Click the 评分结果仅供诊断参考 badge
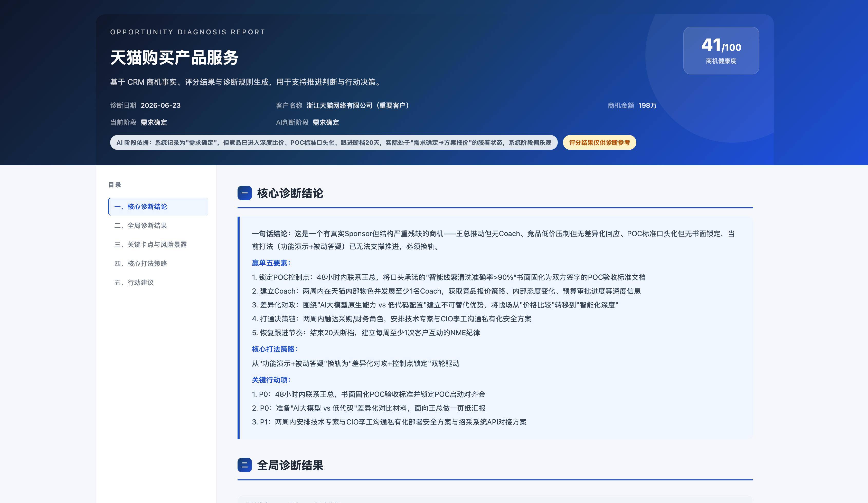This screenshot has height=503, width=868. (599, 142)
